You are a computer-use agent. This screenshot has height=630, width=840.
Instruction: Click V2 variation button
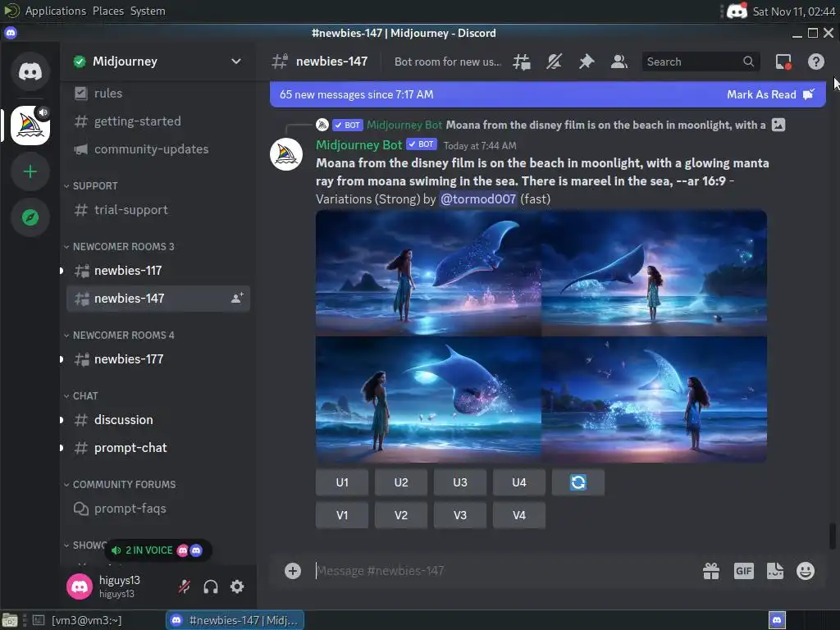(400, 515)
